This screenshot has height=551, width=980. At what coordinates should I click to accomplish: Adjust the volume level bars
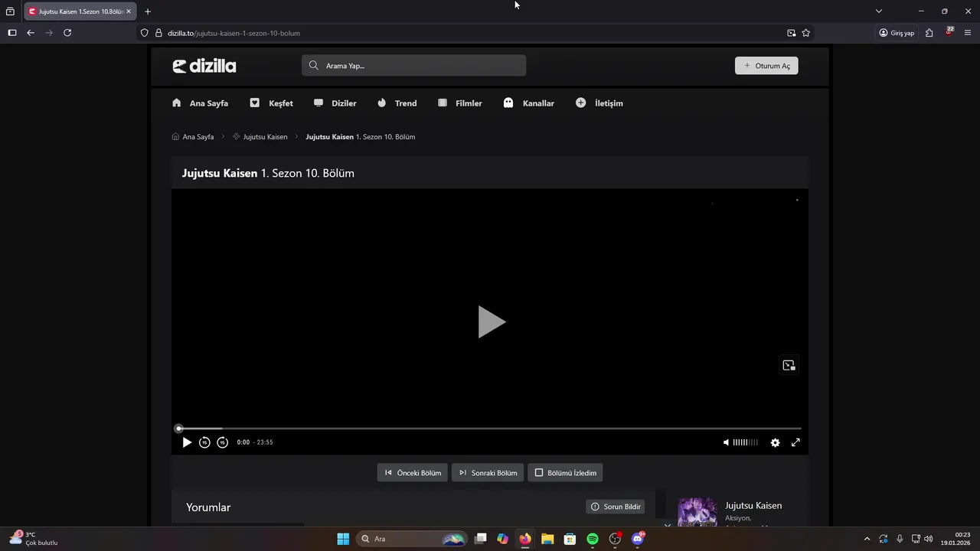[746, 442]
